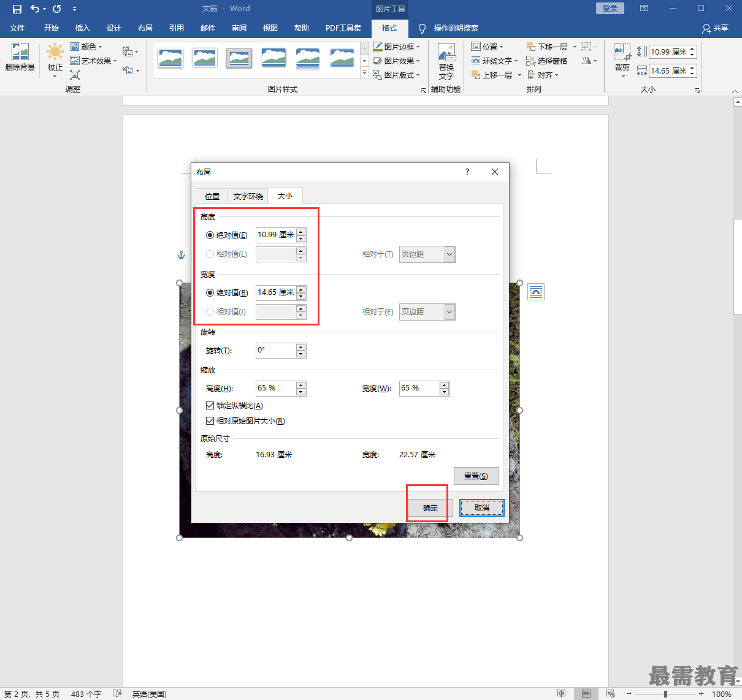Open the ribbon display options button
Screen dimensions: 742x700
(644, 9)
